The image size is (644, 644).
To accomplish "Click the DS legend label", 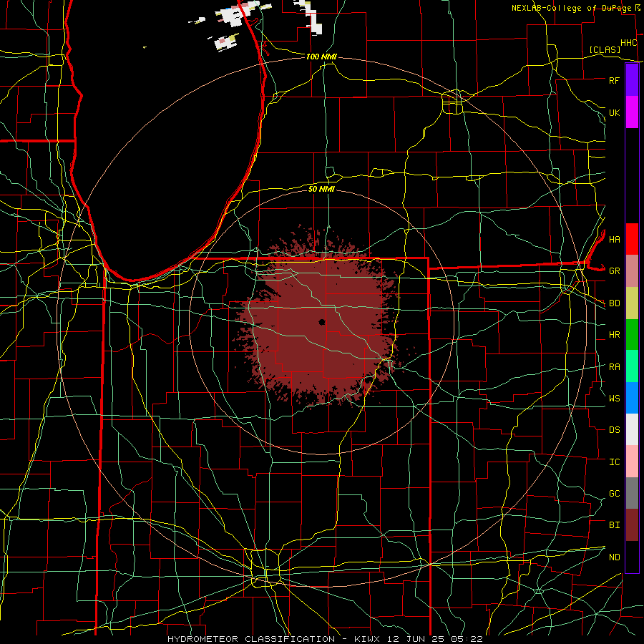I will [614, 430].
